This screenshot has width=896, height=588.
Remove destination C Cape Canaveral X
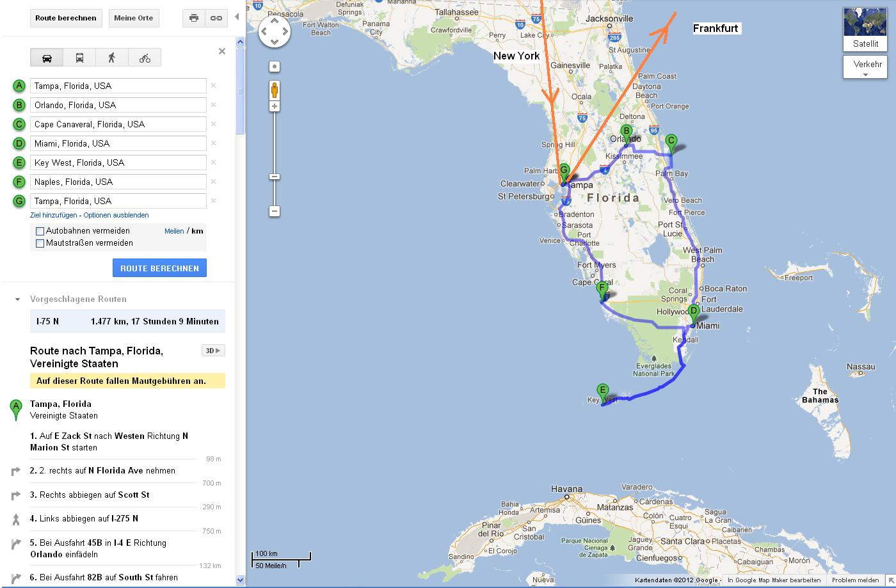[x=214, y=124]
